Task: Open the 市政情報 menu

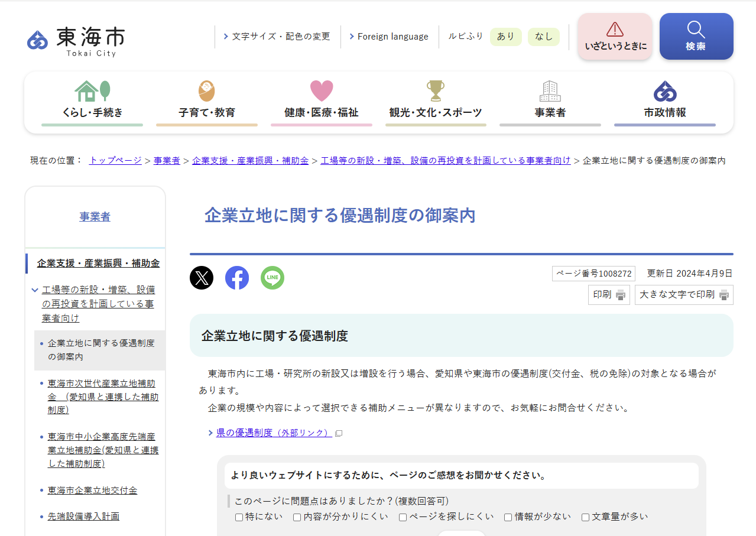Action: [x=665, y=103]
